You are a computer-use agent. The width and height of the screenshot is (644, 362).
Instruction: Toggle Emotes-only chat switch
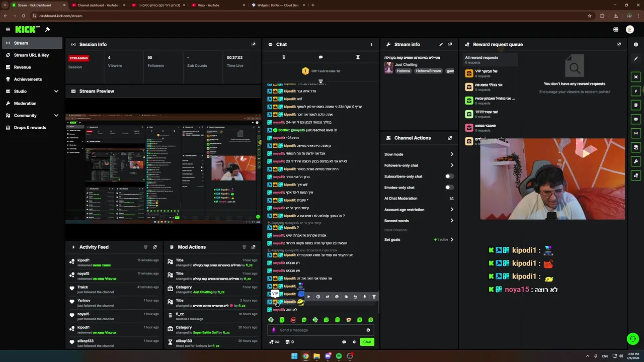click(x=449, y=188)
